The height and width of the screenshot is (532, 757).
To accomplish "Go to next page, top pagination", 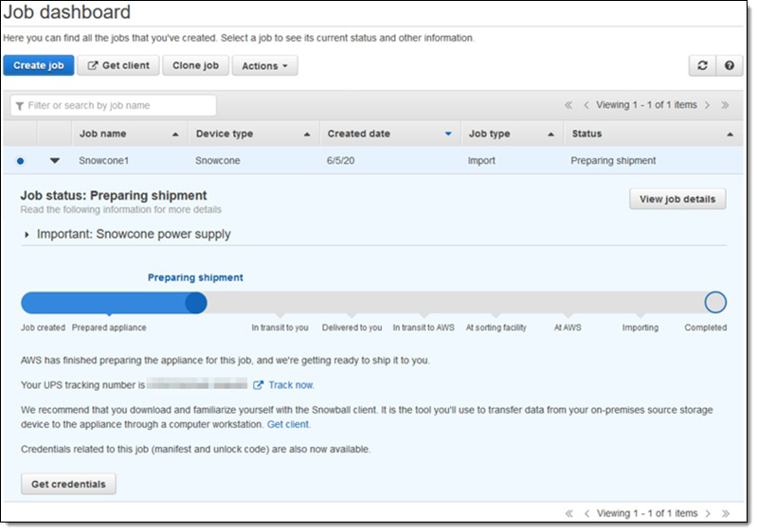I will point(708,105).
